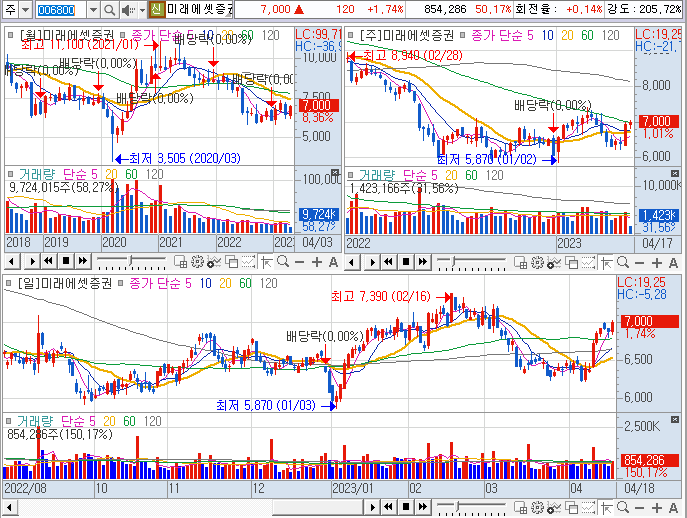Click the speaker sound alert icon
Image resolution: width=687 pixels, height=518 pixels.
(127, 10)
